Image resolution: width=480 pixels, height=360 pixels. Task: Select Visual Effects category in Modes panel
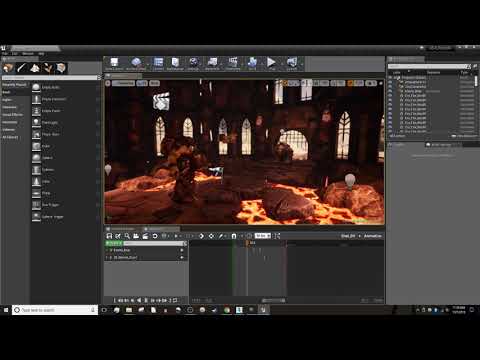13,115
